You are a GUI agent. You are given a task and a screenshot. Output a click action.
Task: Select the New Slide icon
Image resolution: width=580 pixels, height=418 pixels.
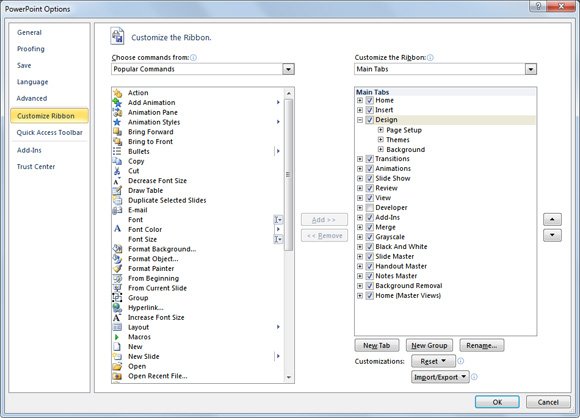point(117,357)
